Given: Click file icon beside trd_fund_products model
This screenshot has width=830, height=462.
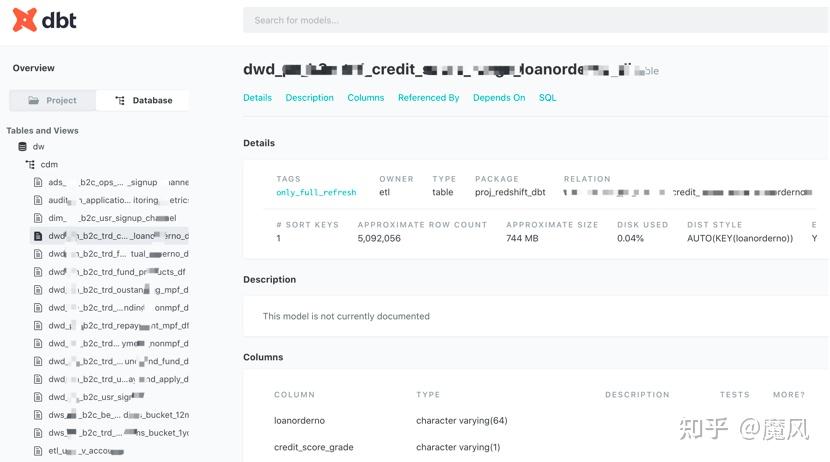Looking at the screenshot, I should 39,272.
